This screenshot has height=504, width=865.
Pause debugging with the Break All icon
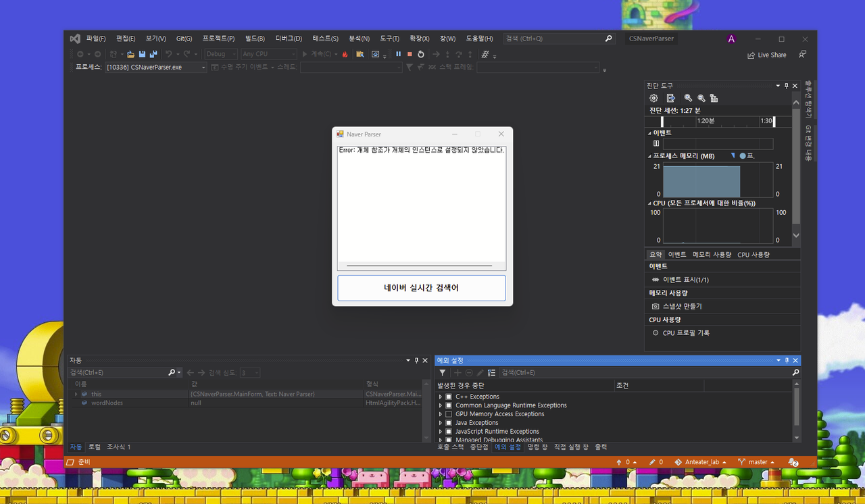point(398,54)
